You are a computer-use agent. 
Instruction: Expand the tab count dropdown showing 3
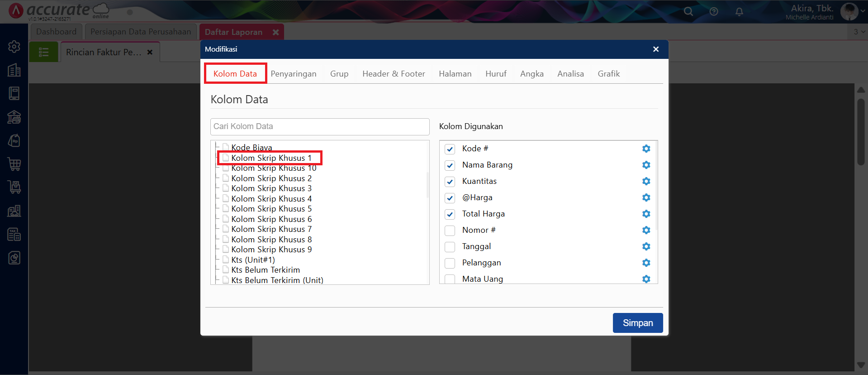tap(859, 32)
